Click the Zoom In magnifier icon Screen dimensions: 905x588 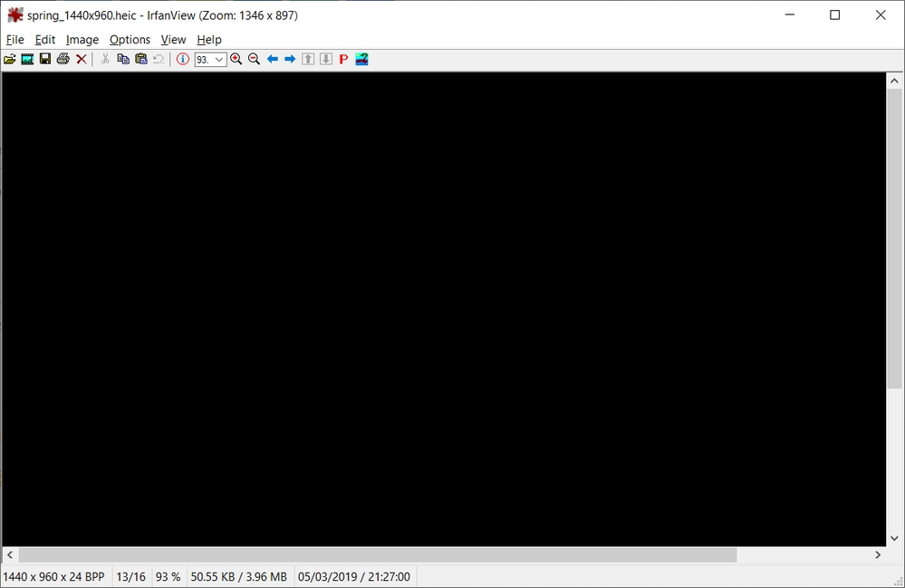pyautogui.click(x=236, y=59)
